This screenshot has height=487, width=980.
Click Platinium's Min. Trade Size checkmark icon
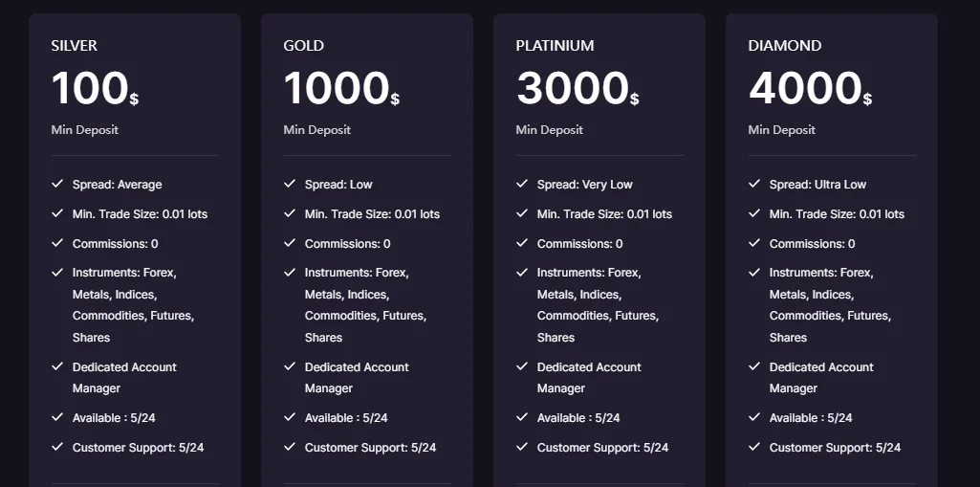[522, 213]
